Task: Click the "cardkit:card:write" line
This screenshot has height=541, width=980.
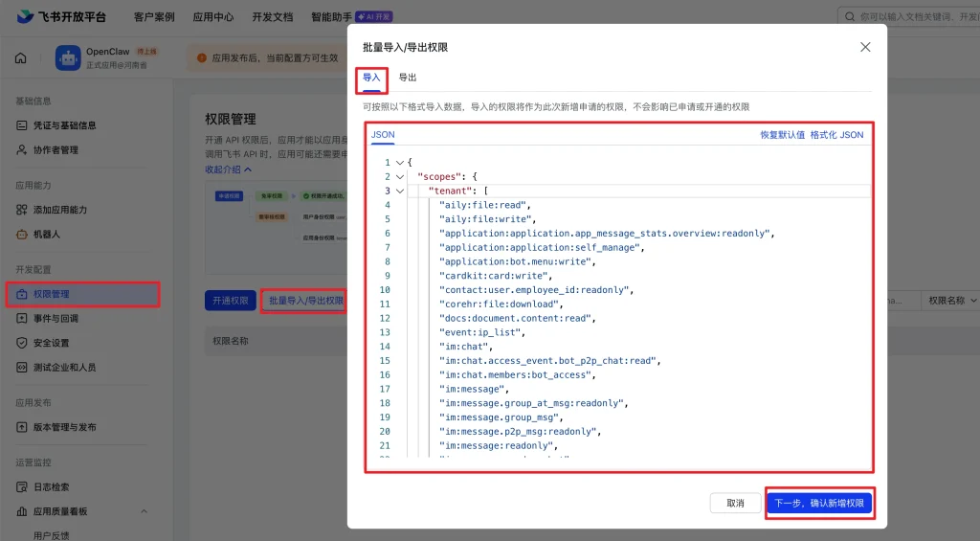Action: pos(496,276)
